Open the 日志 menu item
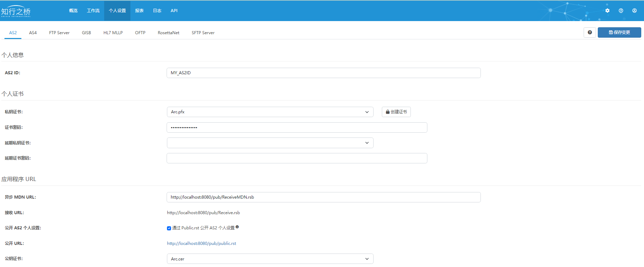This screenshot has height=267, width=644. (x=157, y=11)
